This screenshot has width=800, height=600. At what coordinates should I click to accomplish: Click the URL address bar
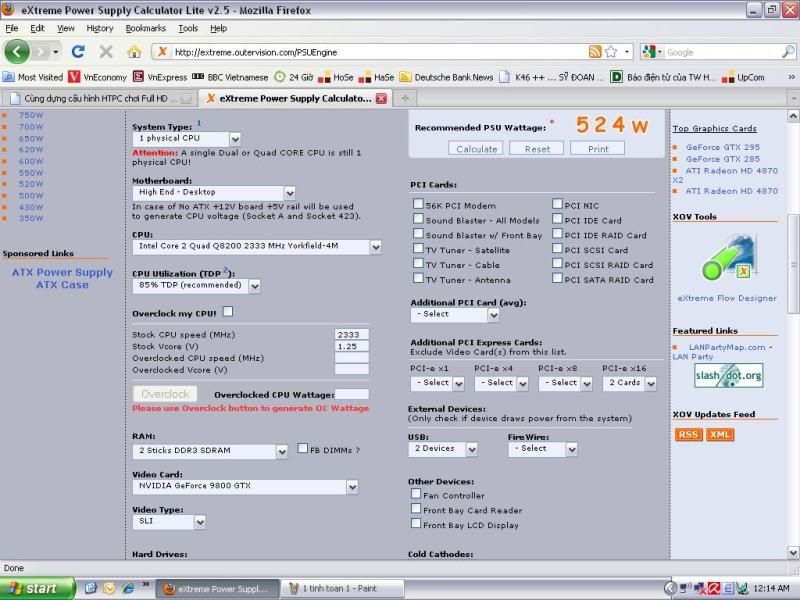click(x=378, y=52)
